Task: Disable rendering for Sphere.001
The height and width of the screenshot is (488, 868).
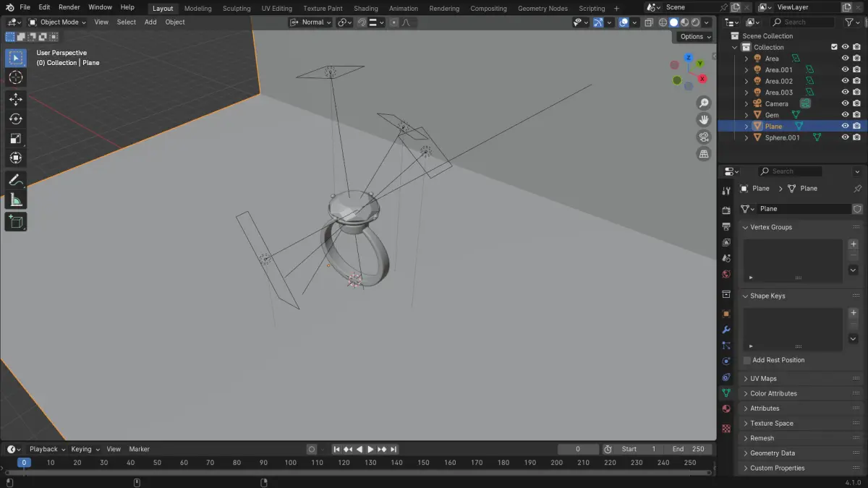Action: (x=856, y=137)
